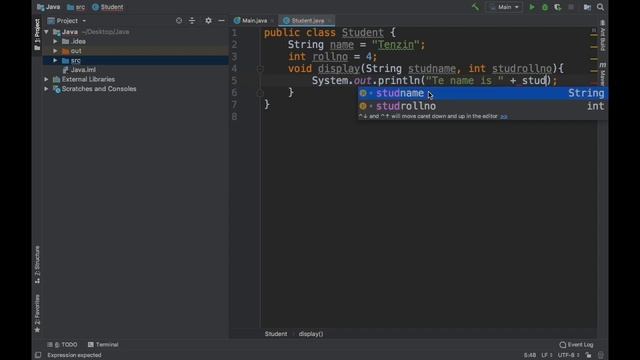
Task: Open Search Everywhere magnifier icon
Action: pos(600,7)
